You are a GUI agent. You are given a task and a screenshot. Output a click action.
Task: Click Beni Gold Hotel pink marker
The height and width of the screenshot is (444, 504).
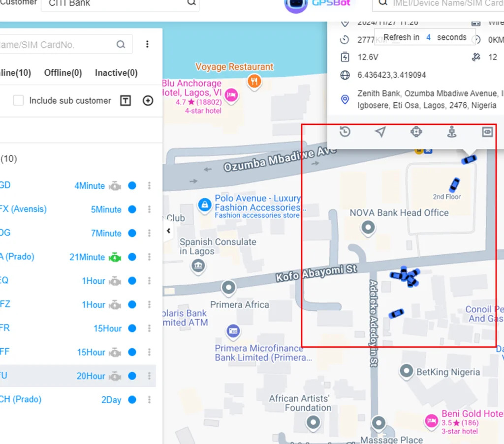pos(431,420)
